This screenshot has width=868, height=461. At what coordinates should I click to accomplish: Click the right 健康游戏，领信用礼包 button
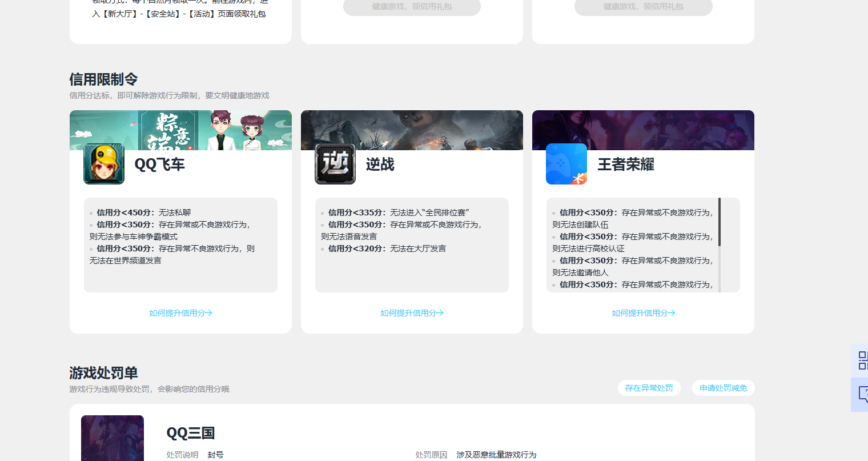(x=644, y=7)
